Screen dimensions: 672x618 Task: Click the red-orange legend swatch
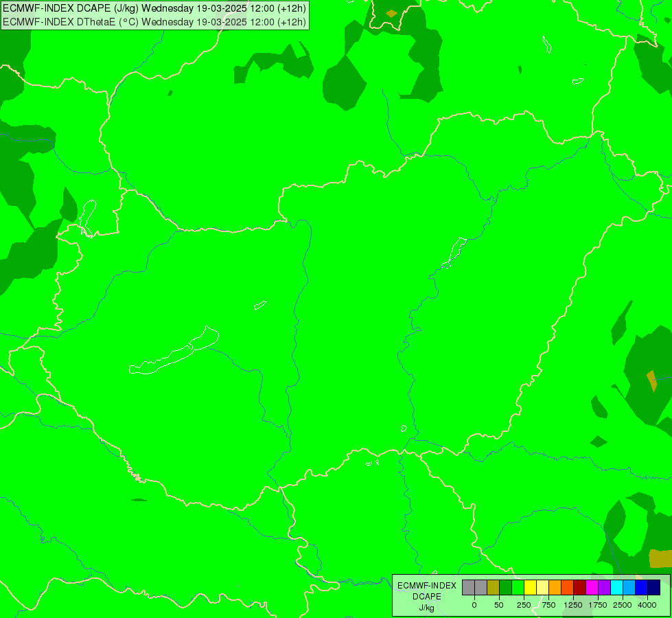[x=568, y=588]
